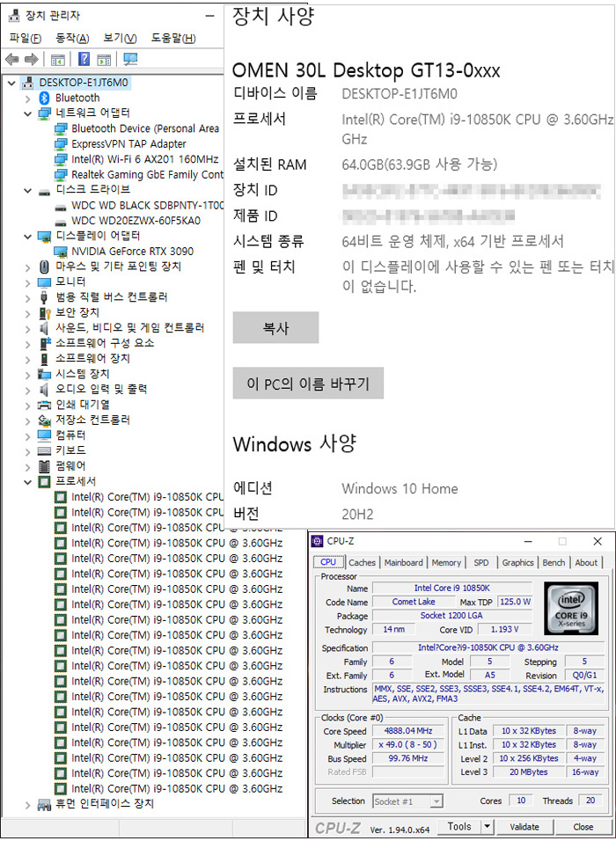Switch to the Memory tab in CPU-Z
Viewport: 616px width, 841px height.
446,563
